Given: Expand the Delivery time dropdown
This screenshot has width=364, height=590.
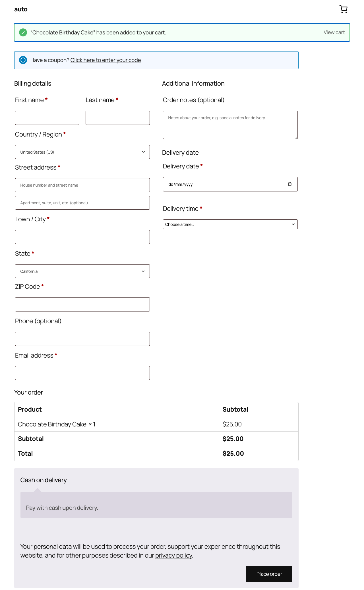Looking at the screenshot, I should click(x=230, y=224).
